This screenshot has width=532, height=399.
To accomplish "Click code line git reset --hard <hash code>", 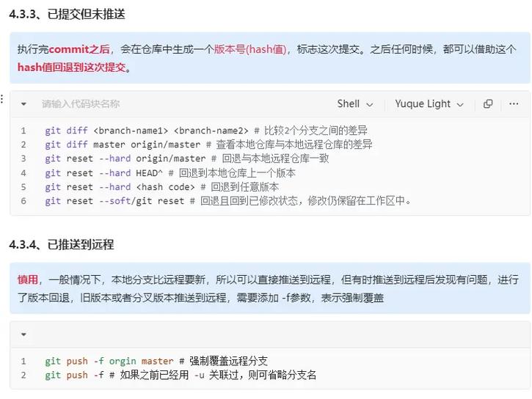I will pyautogui.click(x=162, y=187).
